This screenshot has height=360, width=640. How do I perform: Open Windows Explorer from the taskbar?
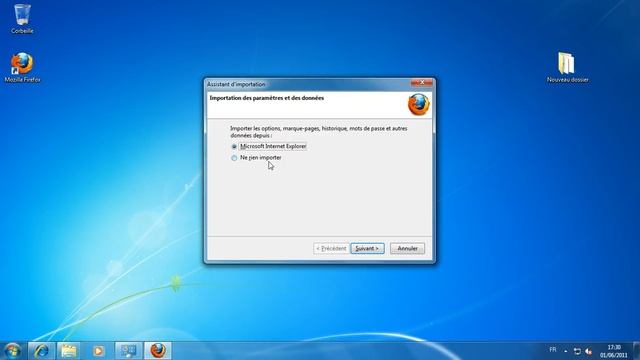tap(69, 351)
